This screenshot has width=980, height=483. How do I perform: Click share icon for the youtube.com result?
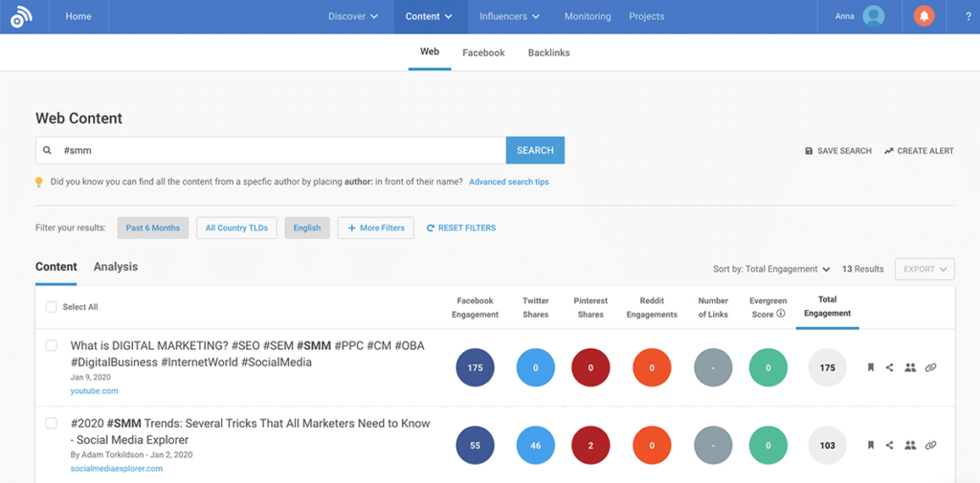click(x=890, y=367)
